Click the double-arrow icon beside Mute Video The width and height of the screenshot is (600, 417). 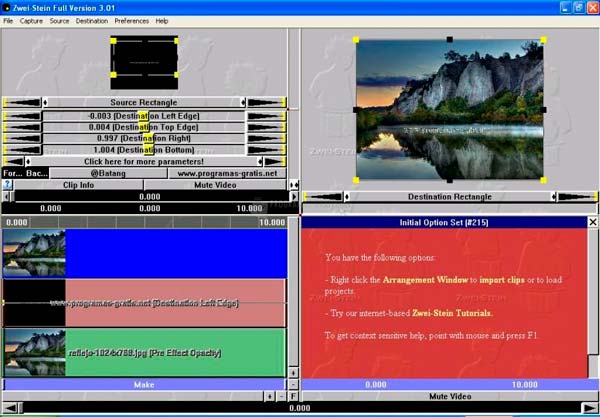[x=294, y=185]
